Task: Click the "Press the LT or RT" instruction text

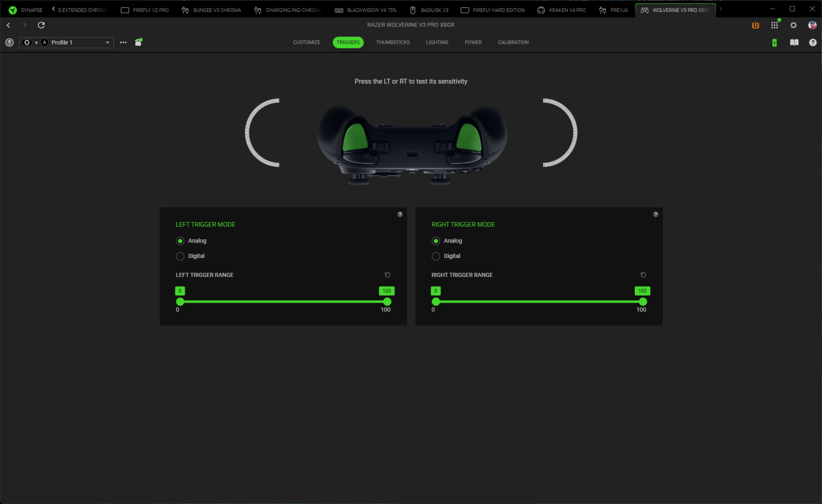Action: pos(411,82)
